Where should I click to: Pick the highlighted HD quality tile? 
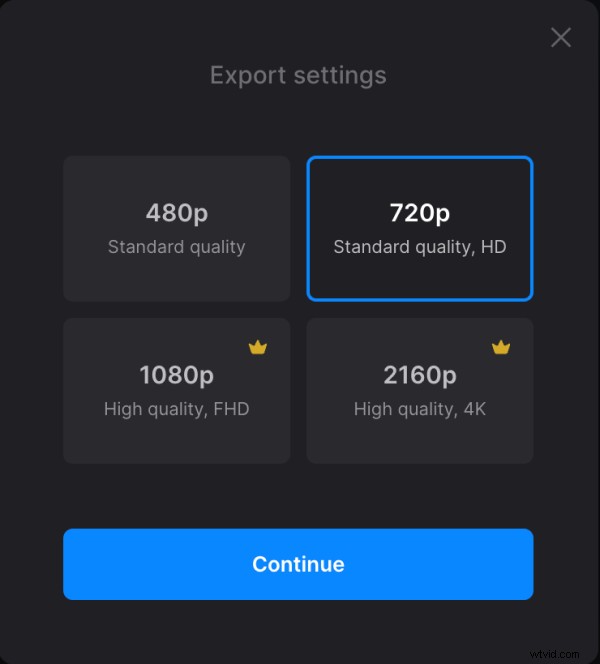(420, 228)
